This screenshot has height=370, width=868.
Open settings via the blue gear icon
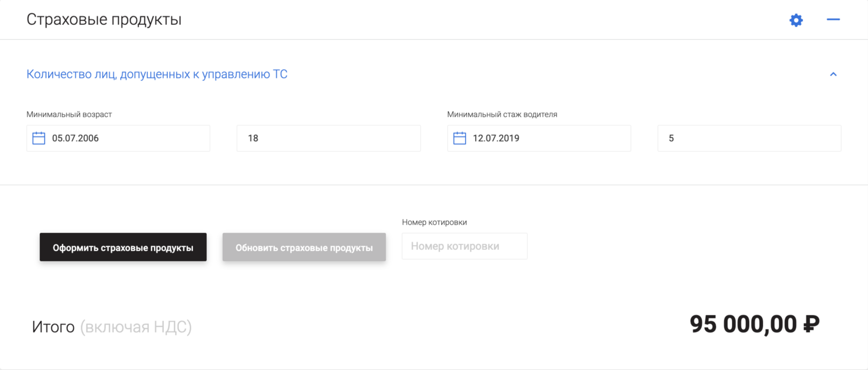point(796,20)
